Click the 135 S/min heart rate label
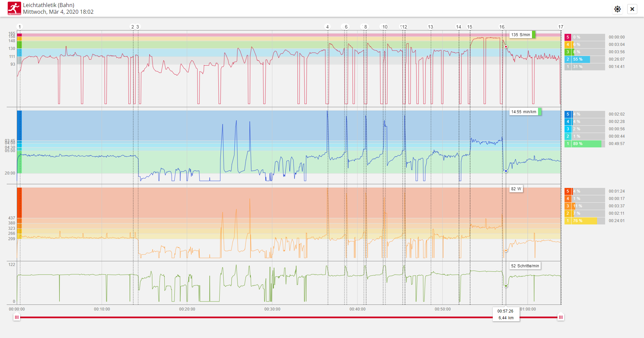The image size is (644, 338). tap(521, 35)
